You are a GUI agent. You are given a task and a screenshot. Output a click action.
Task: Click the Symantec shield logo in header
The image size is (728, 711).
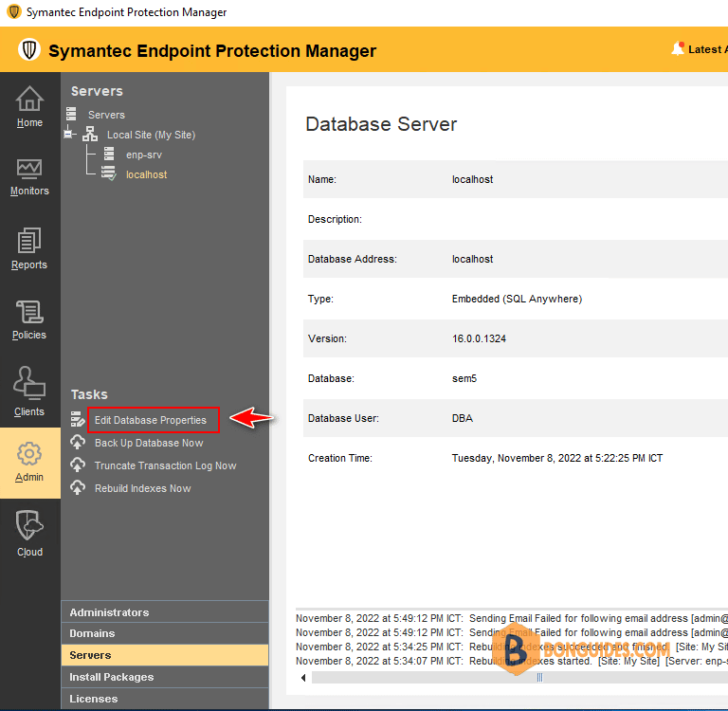pyautogui.click(x=29, y=49)
